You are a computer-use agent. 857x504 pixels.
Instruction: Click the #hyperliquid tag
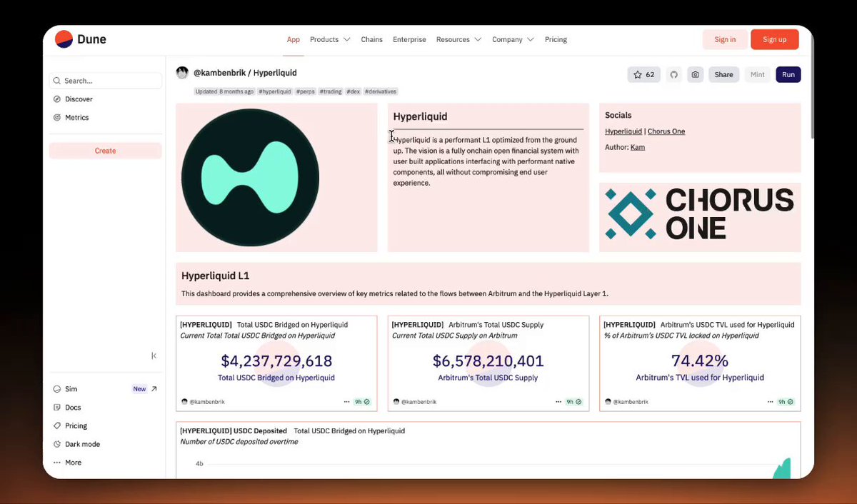coord(275,91)
